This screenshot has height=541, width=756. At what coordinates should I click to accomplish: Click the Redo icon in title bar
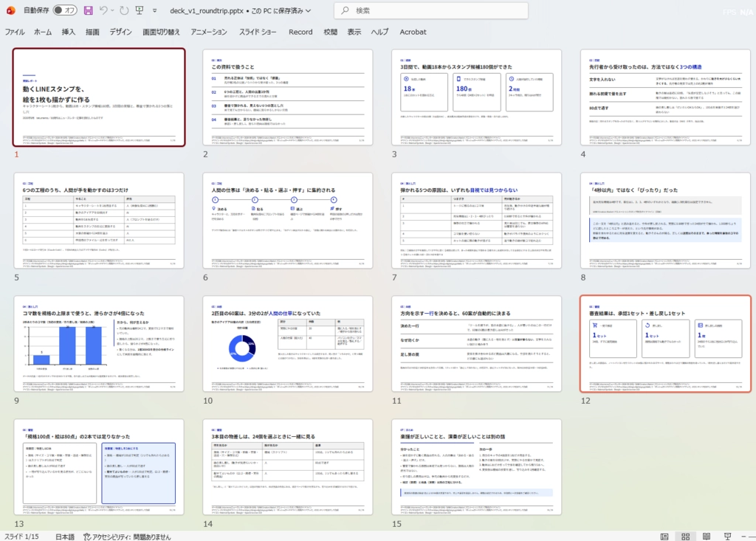click(x=124, y=10)
